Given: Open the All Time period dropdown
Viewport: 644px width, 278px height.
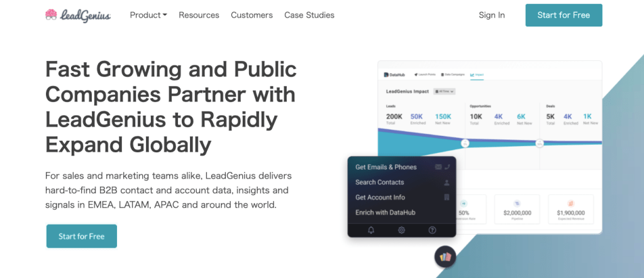Looking at the screenshot, I should (444, 92).
